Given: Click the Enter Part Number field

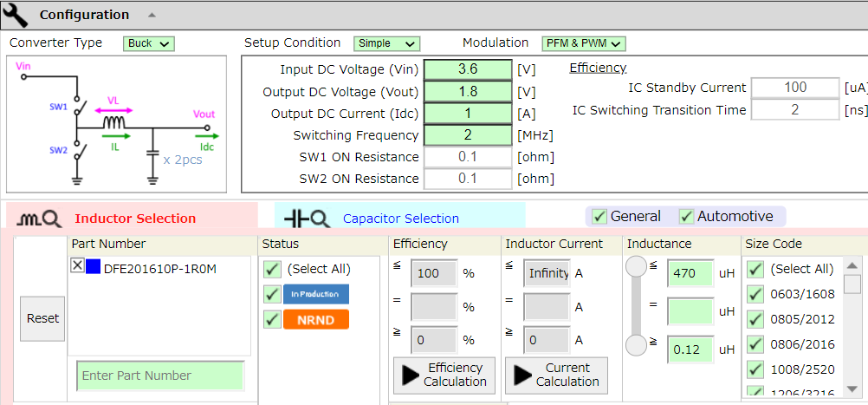Looking at the screenshot, I should [x=160, y=376].
